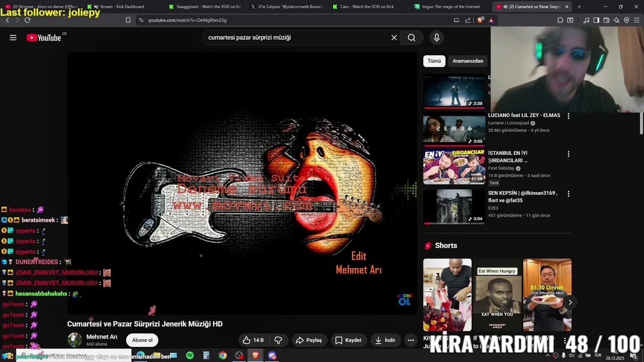Subscribe with the Abone ol button
The height and width of the screenshot is (362, 644).
[142, 340]
